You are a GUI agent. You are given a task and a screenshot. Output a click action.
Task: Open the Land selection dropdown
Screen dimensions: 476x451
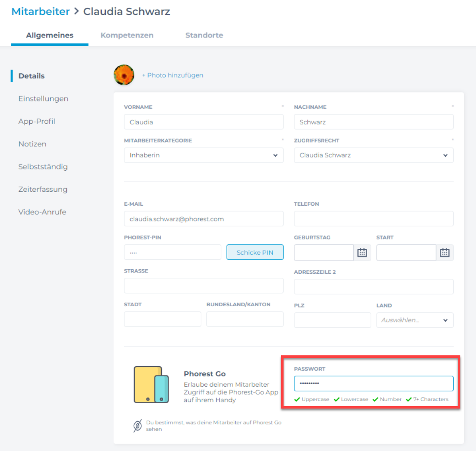click(415, 320)
